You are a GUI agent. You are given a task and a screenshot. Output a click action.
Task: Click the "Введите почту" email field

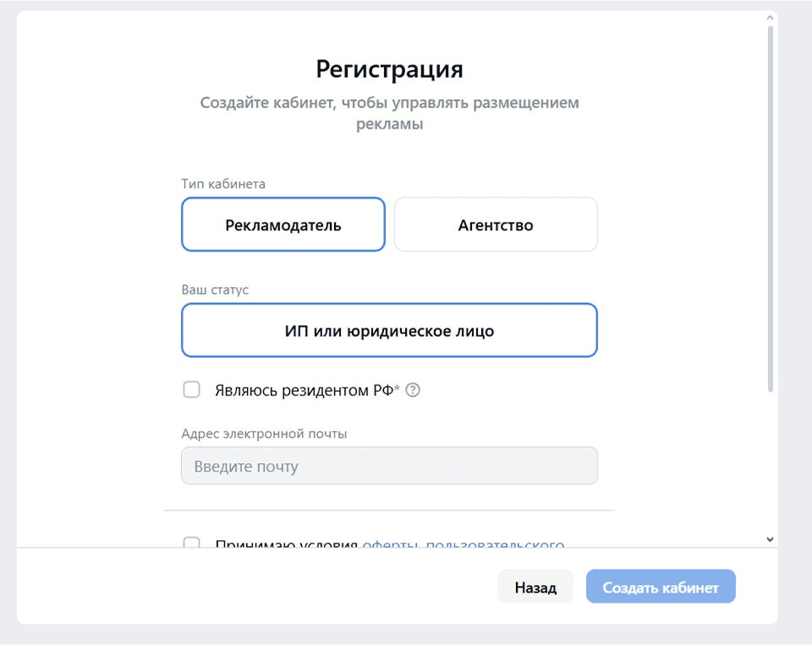click(389, 465)
